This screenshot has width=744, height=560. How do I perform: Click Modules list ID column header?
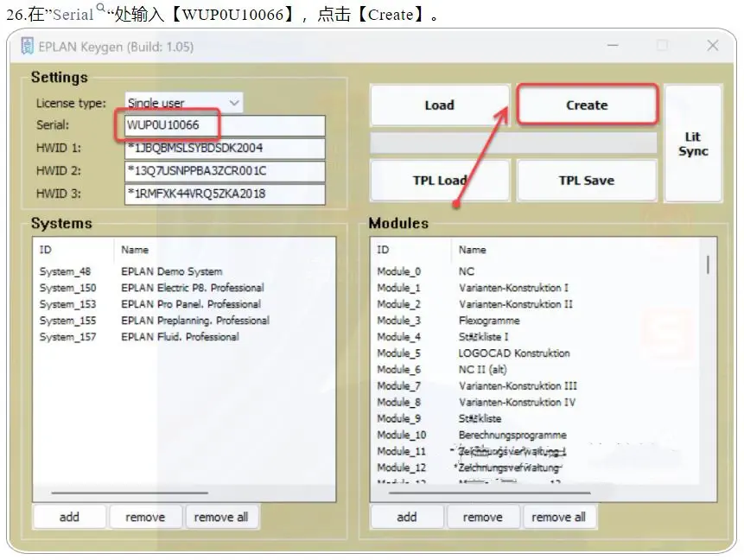tap(383, 250)
